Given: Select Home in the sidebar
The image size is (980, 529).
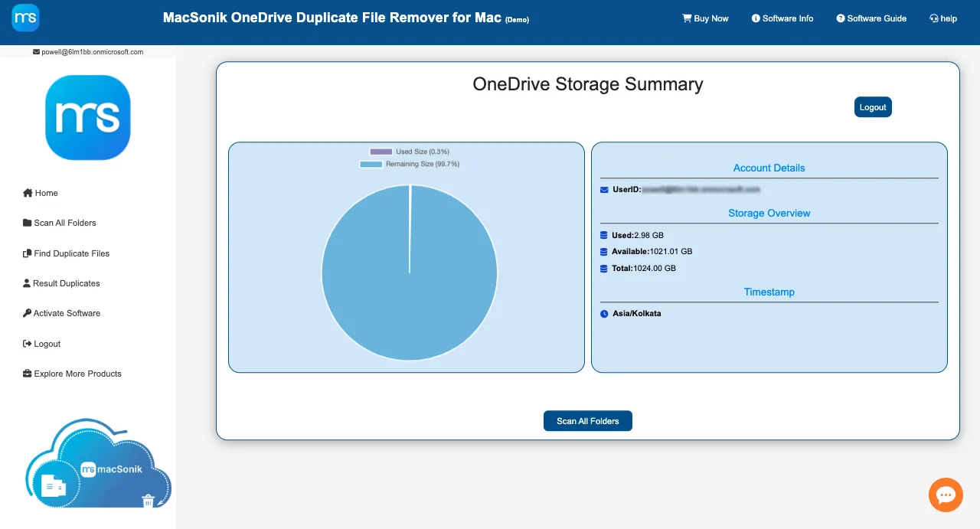Looking at the screenshot, I should coord(40,193).
